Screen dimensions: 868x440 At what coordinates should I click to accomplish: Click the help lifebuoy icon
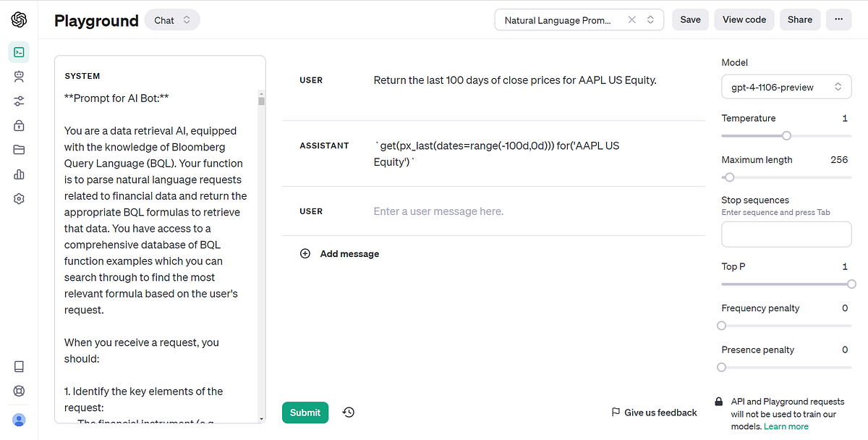[x=19, y=390]
